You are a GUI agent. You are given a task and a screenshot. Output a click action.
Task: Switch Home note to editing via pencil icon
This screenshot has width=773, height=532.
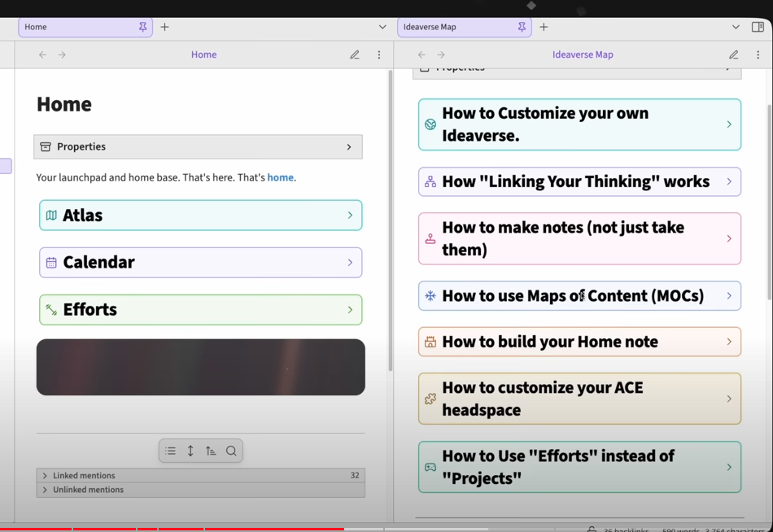click(x=355, y=55)
